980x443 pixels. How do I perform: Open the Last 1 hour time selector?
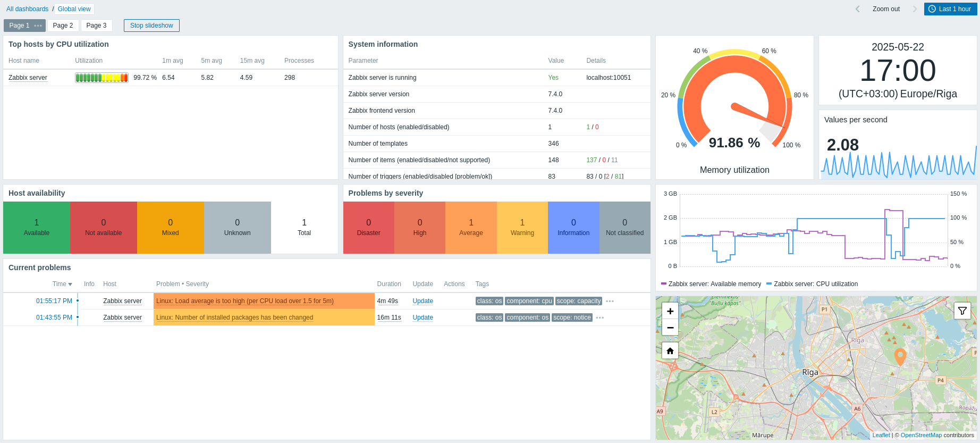950,9
